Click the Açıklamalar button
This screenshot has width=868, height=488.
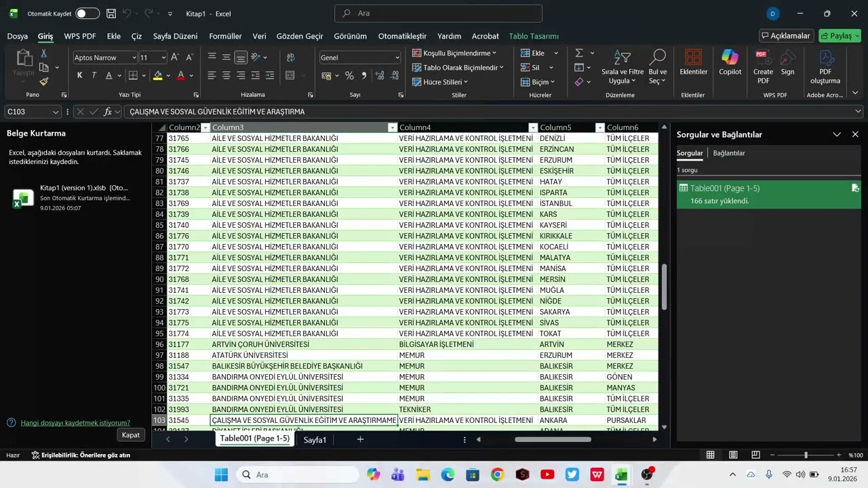click(x=787, y=36)
